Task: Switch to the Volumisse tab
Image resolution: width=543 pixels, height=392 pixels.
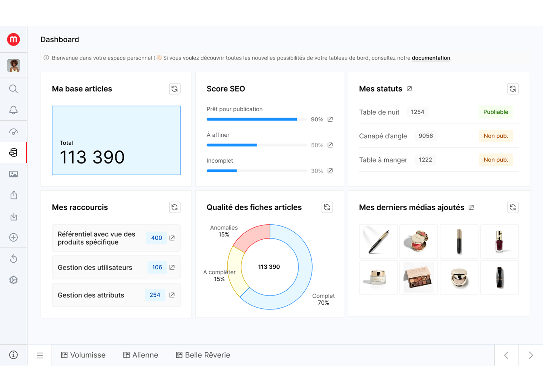Action: tap(83, 355)
